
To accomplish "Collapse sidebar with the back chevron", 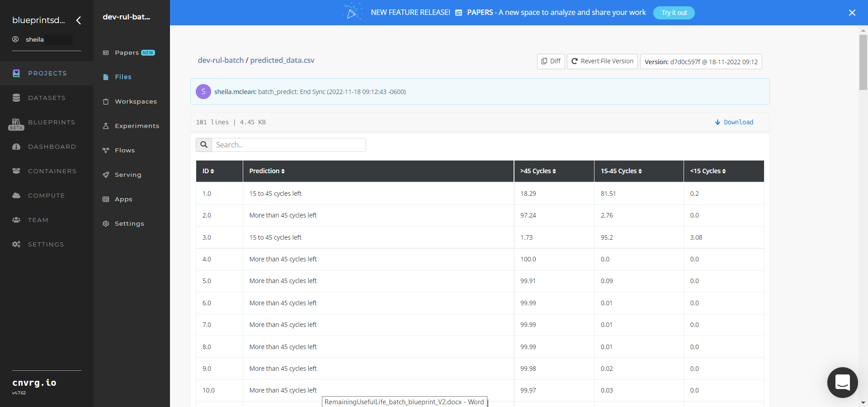I will click(x=79, y=20).
